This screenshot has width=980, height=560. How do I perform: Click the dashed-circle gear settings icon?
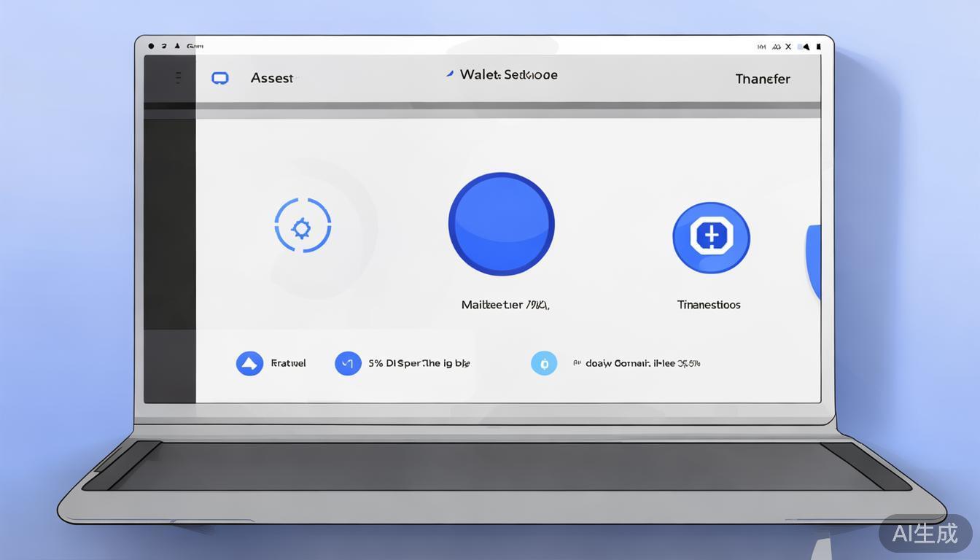(302, 227)
